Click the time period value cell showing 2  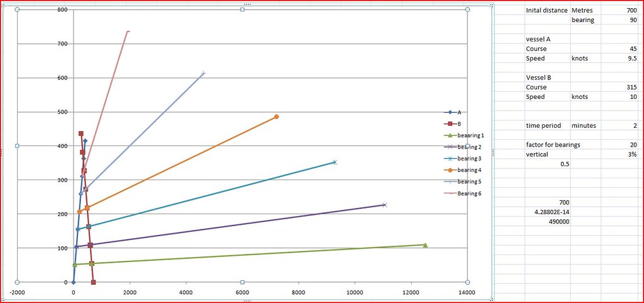633,126
